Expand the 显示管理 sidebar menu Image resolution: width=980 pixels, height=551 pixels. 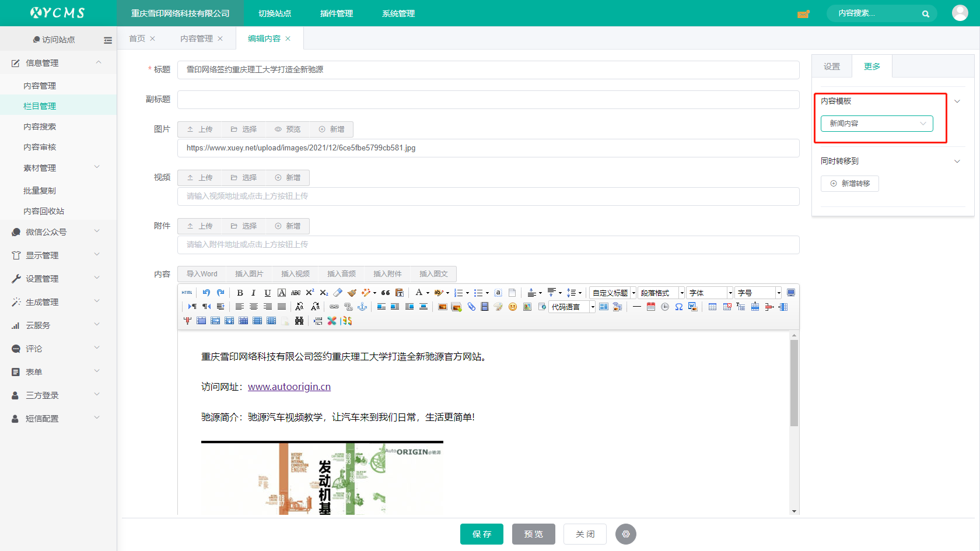click(x=58, y=255)
